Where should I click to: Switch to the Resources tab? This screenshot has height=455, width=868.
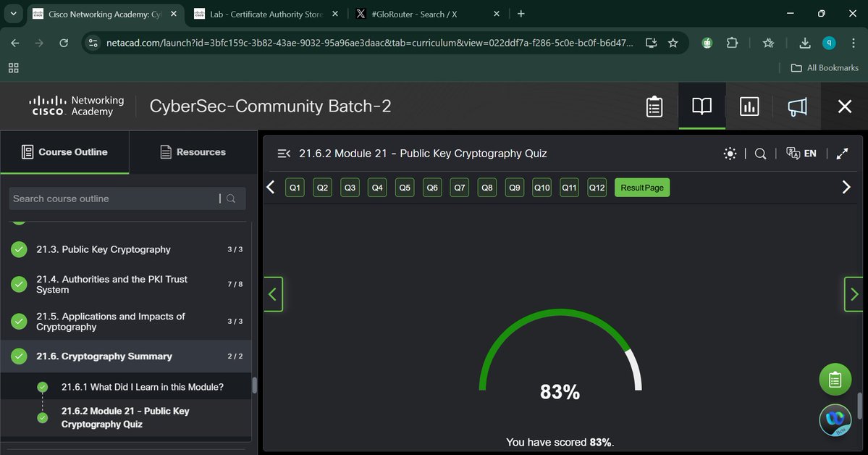(193, 152)
